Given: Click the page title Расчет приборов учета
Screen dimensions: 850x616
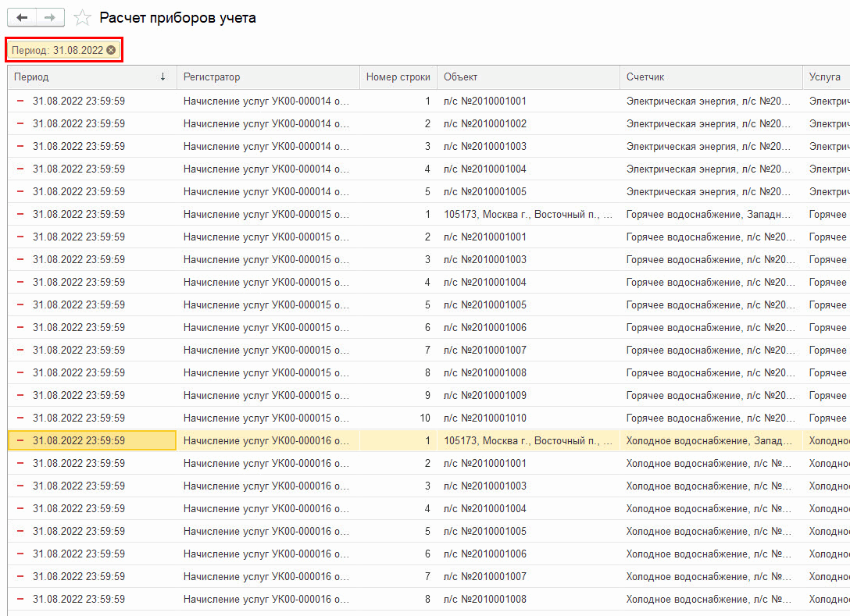Looking at the screenshot, I should click(177, 18).
